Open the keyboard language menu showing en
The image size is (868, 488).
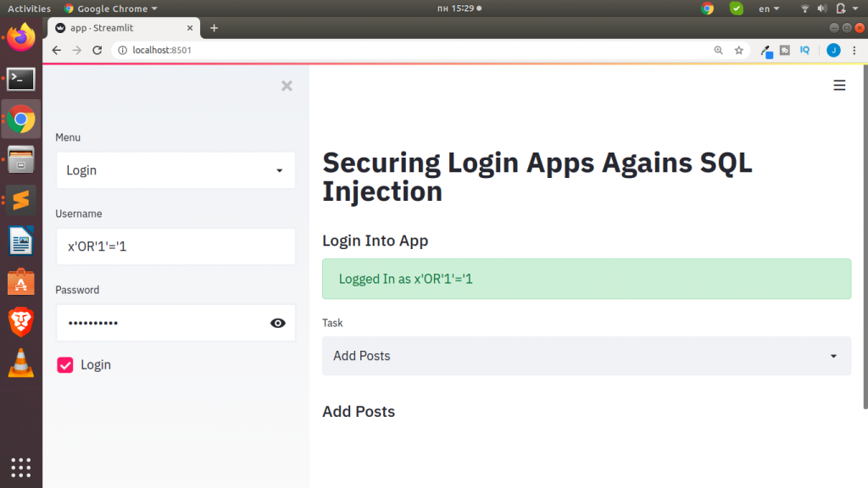(765, 8)
